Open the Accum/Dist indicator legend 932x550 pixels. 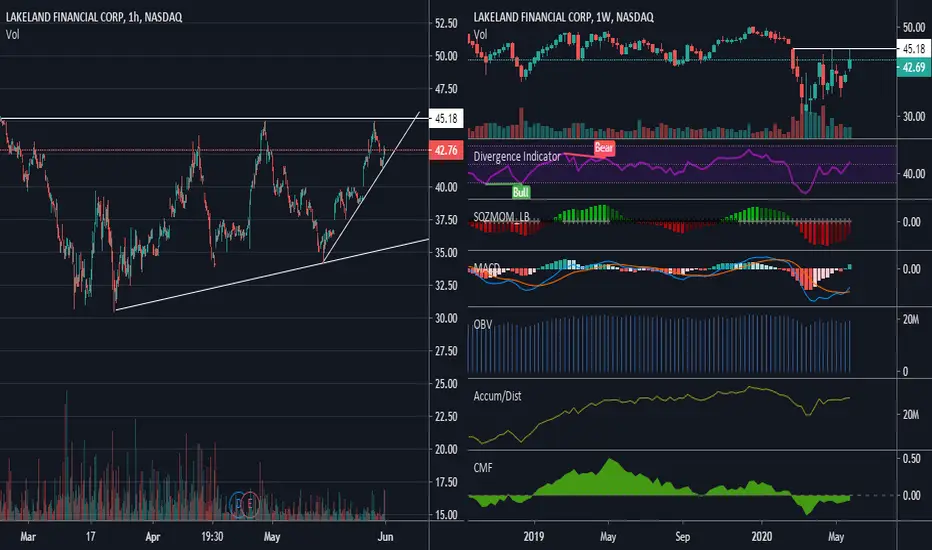pyautogui.click(x=497, y=396)
